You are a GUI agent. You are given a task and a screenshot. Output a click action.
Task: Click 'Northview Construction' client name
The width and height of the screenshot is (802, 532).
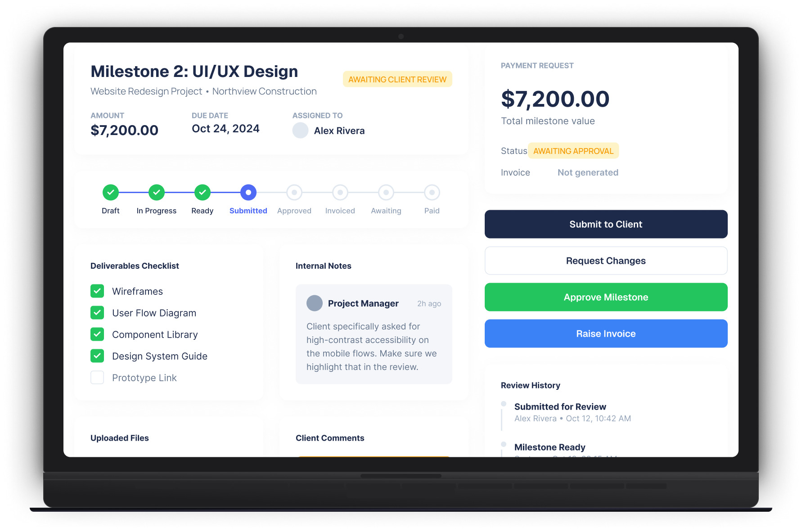click(x=264, y=91)
